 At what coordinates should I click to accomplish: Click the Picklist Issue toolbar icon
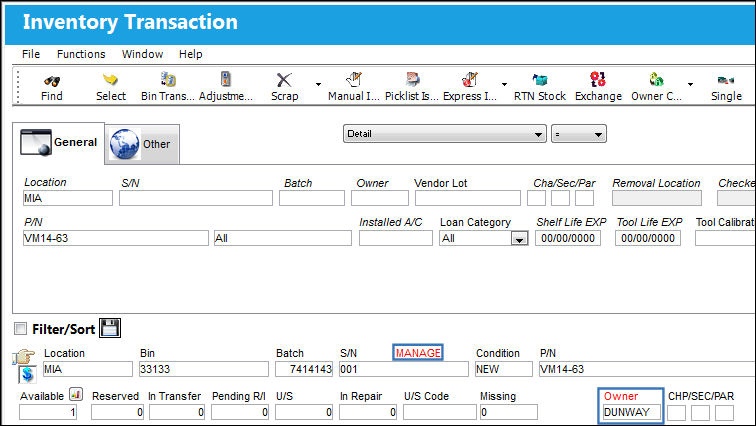click(x=412, y=79)
